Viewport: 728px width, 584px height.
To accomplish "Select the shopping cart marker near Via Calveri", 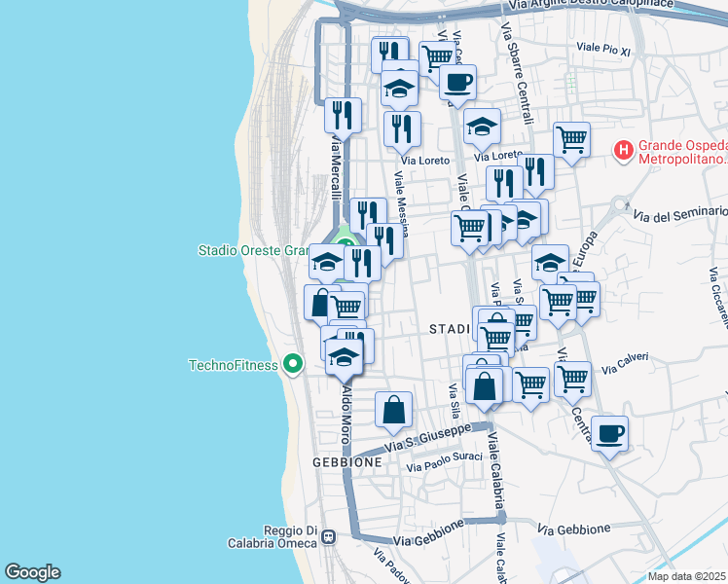I will tap(572, 378).
